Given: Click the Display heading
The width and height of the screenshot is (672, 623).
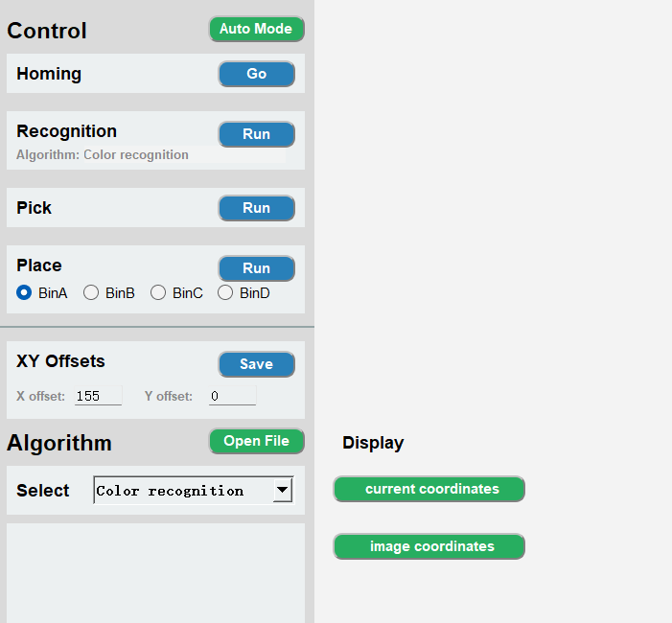Looking at the screenshot, I should 373,443.
